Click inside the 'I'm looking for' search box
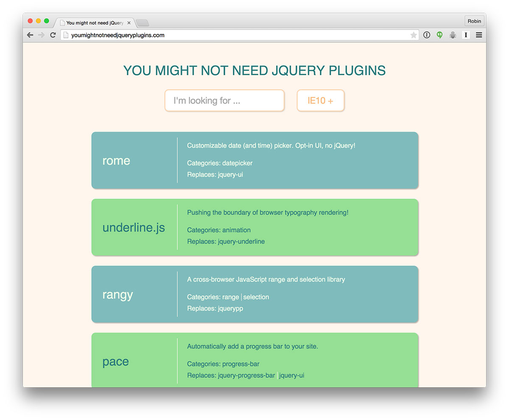Viewport: 509px width, 420px height. click(x=224, y=101)
